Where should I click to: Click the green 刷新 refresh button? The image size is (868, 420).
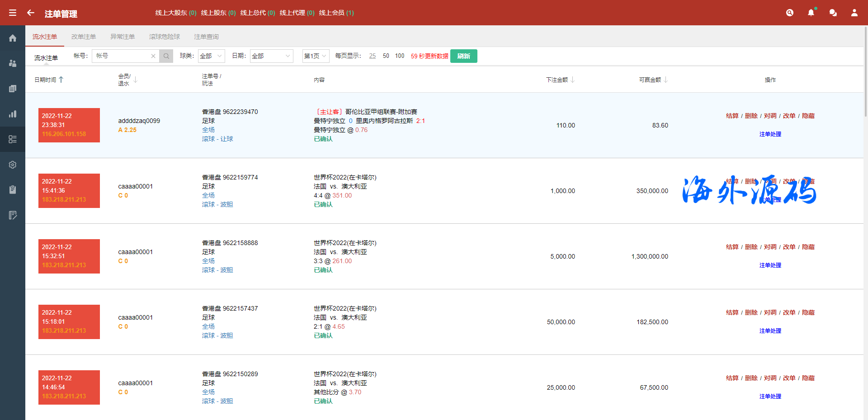463,56
